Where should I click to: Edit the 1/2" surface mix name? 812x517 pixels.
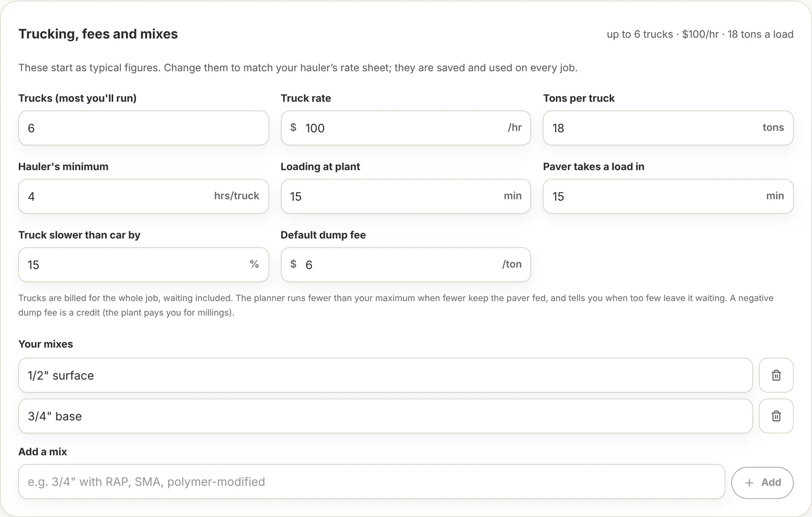(x=385, y=375)
